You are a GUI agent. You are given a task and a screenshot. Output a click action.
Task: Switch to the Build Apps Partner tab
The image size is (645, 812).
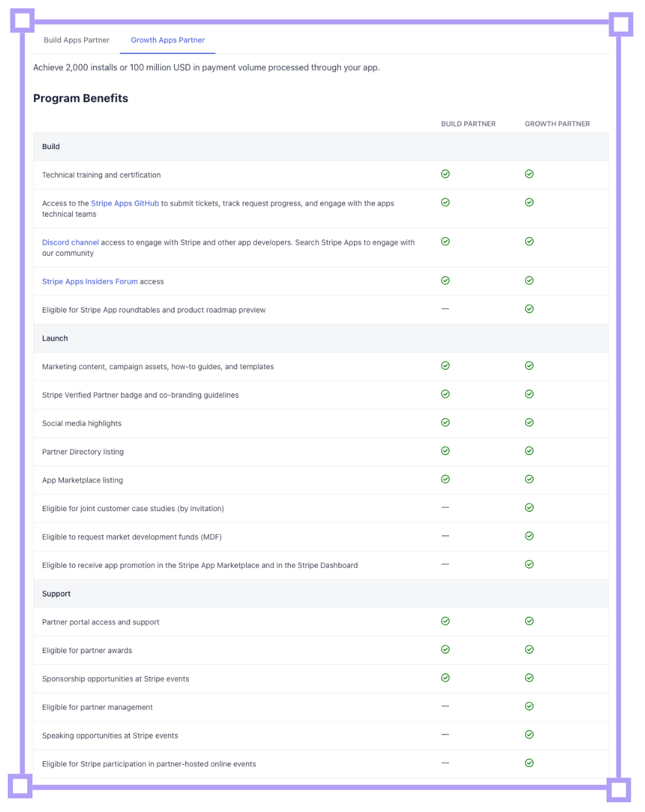click(x=76, y=40)
